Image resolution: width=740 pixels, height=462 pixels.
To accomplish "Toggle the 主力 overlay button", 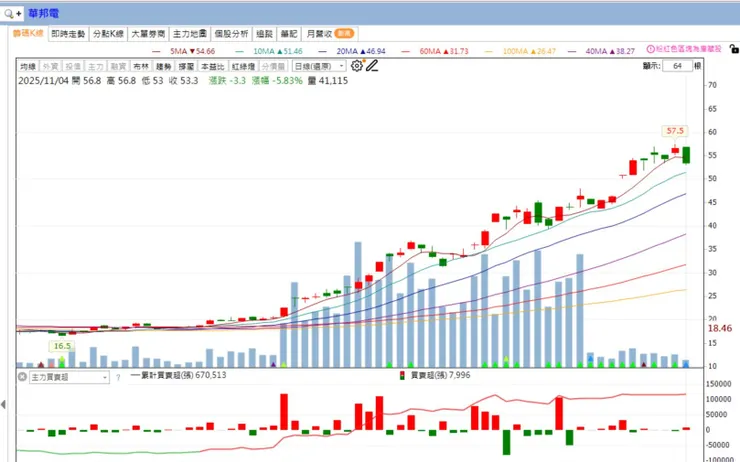I will pos(96,67).
